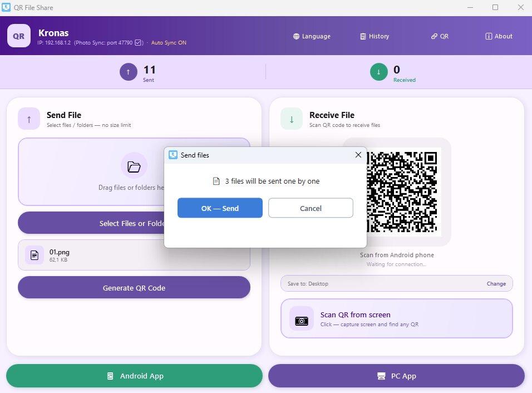Click the Send files dialog app icon
Viewport: 532px width, 393px height.
(173, 155)
